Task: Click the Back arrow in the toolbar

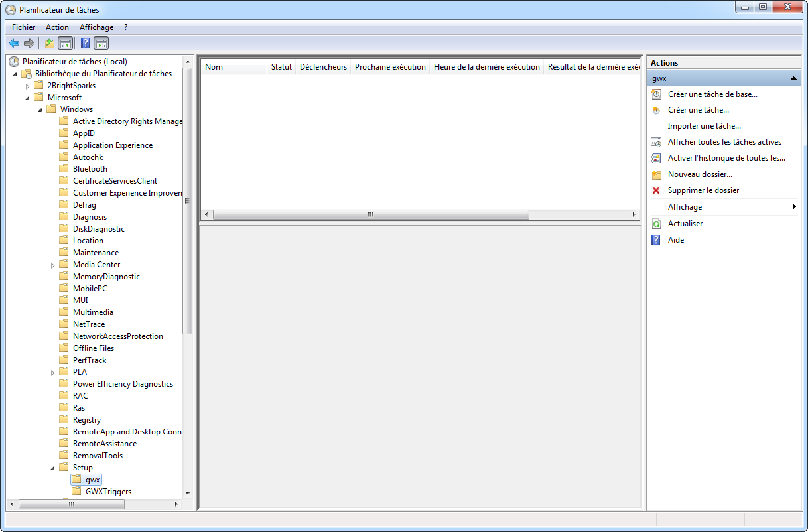Action: coord(14,44)
